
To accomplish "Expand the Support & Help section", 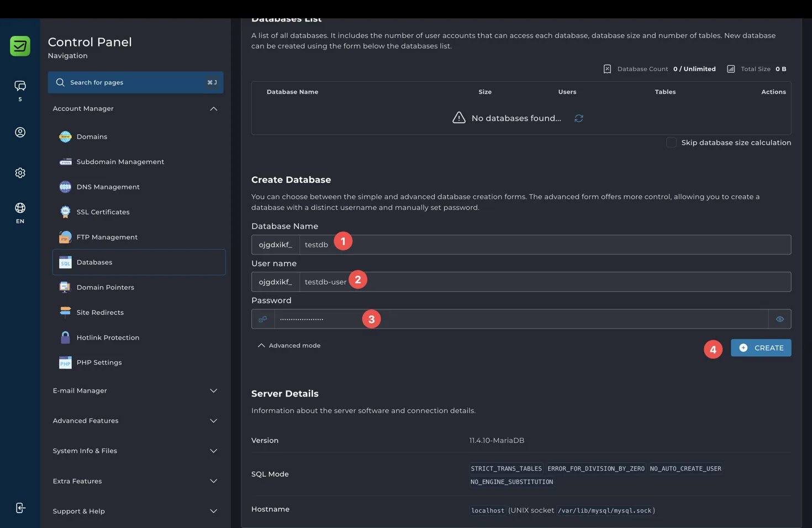I will [x=214, y=511].
